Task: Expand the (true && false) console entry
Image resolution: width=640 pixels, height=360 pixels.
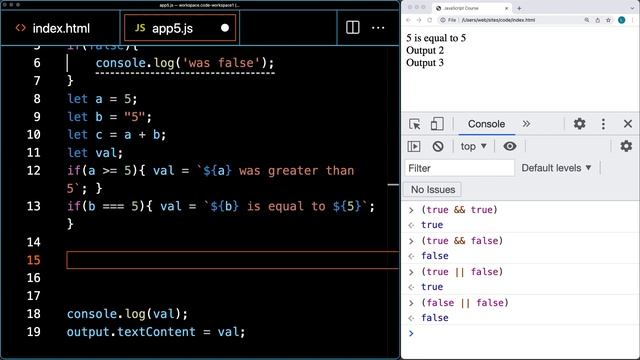Action: click(x=411, y=241)
